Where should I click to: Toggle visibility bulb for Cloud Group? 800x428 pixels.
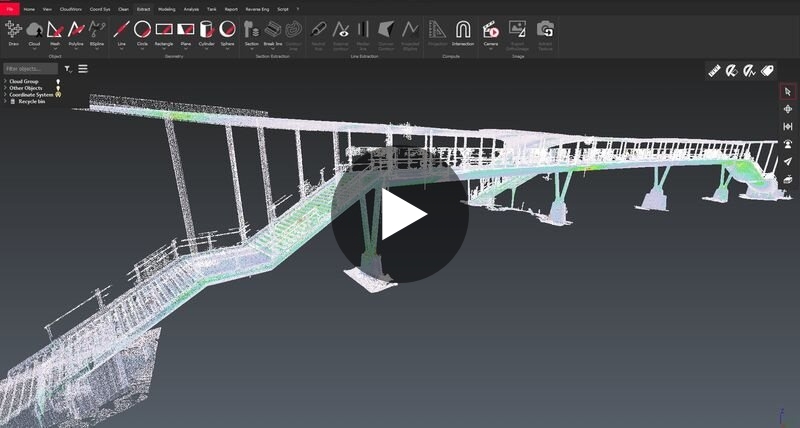tap(58, 81)
